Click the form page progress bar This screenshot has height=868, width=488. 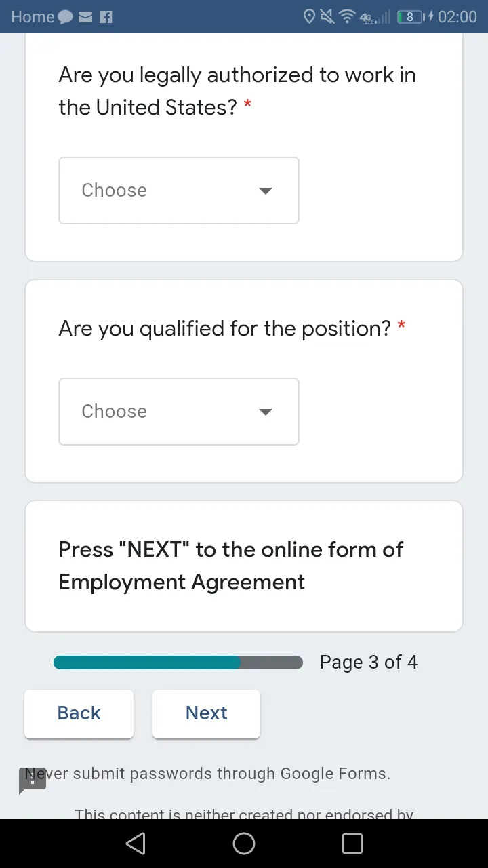click(x=178, y=663)
